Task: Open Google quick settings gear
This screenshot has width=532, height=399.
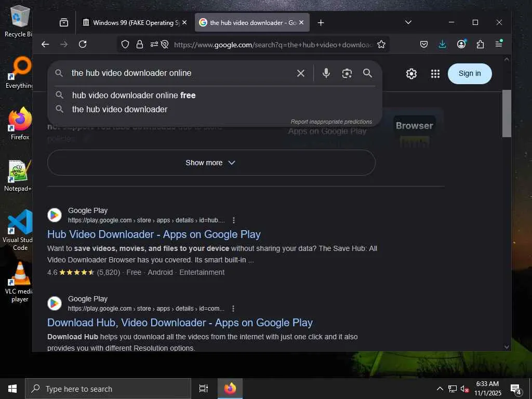Action: tap(411, 74)
